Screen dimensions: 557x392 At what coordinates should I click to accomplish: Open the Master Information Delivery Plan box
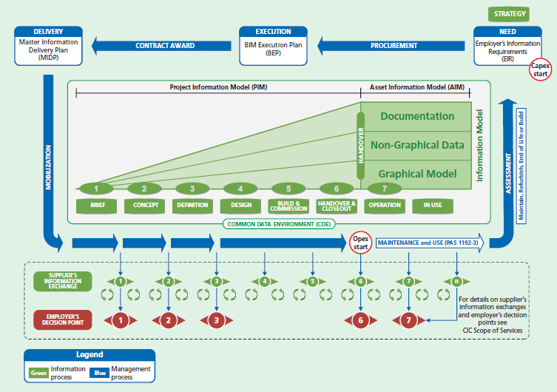click(x=48, y=46)
